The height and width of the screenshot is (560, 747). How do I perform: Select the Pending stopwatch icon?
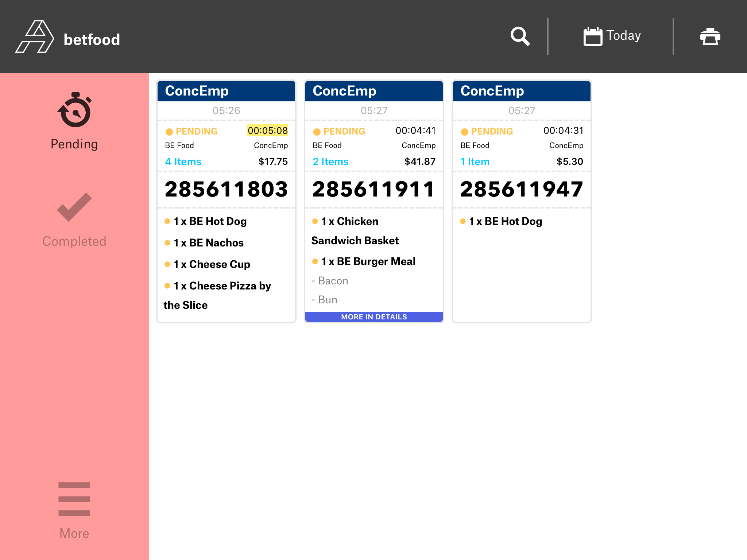74,110
